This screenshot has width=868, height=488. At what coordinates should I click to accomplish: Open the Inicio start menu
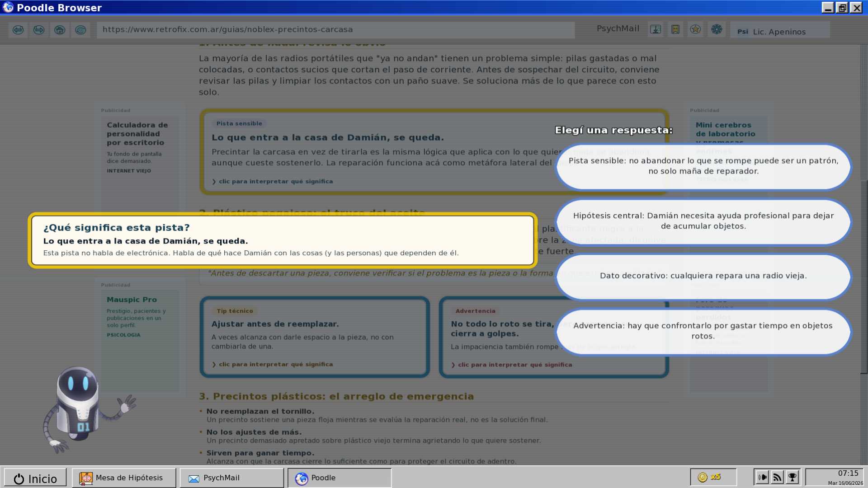[x=35, y=478]
